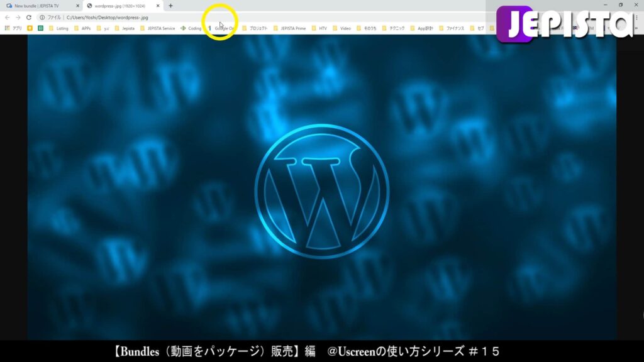Image resolution: width=644 pixels, height=362 pixels.
Task: Open the APPs bookmark folder
Action: [x=82, y=28]
